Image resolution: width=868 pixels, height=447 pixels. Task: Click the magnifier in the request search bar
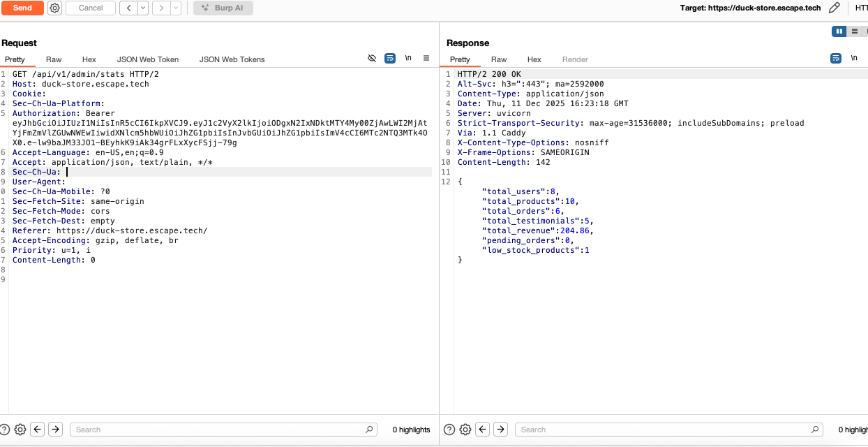tap(370, 430)
